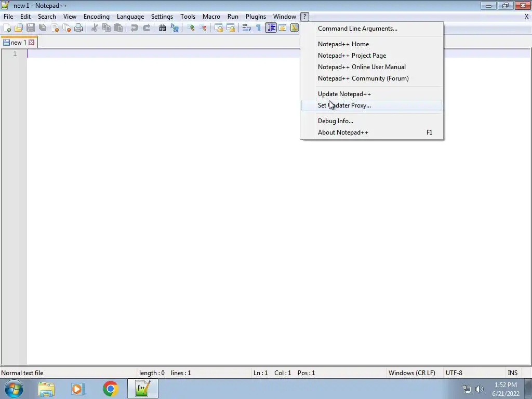
Task: Open the Plugins menu
Action: point(256,17)
